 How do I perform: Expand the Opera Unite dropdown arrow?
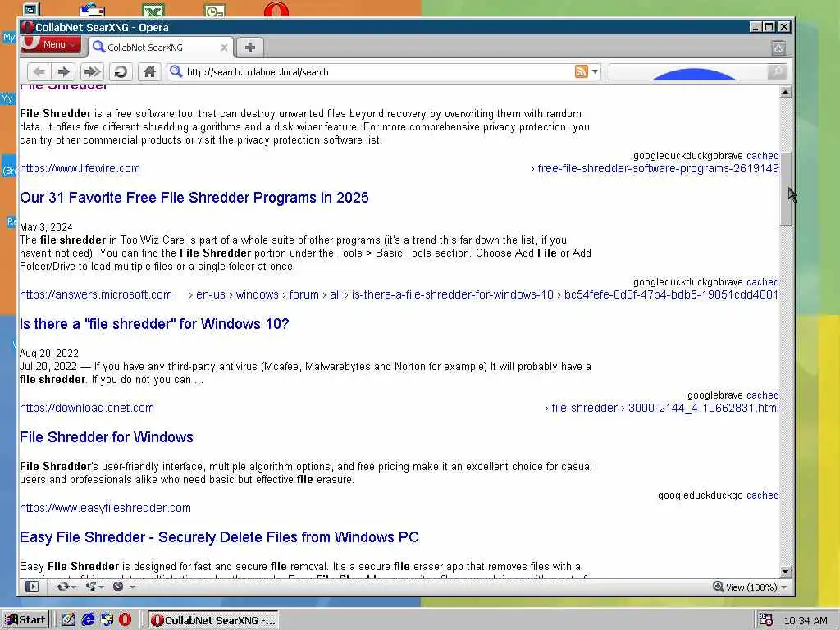click(101, 587)
